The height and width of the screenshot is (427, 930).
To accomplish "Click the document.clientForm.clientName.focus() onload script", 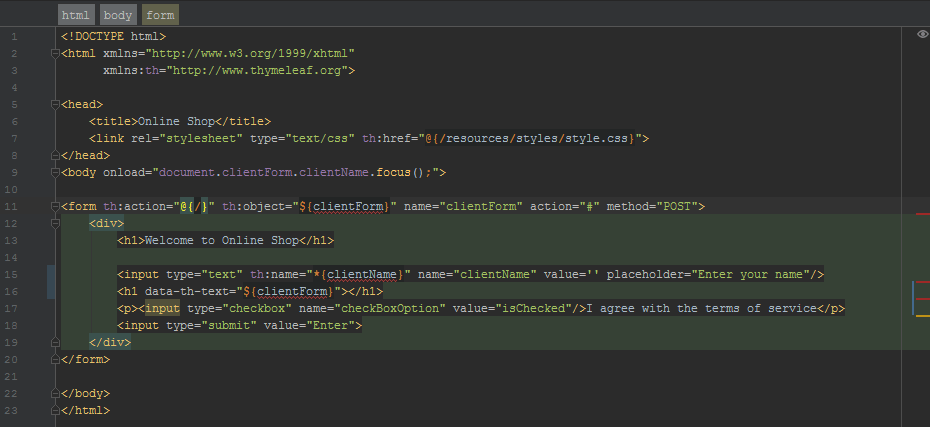I will click(x=296, y=173).
